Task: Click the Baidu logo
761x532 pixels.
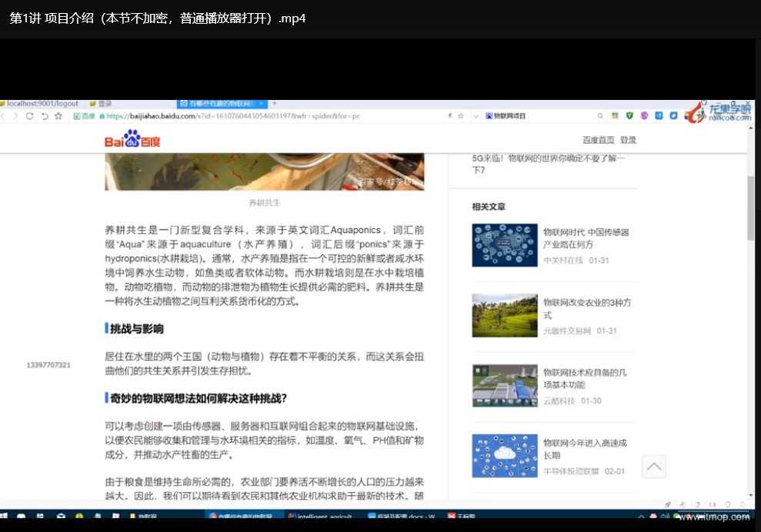Action: (x=132, y=141)
